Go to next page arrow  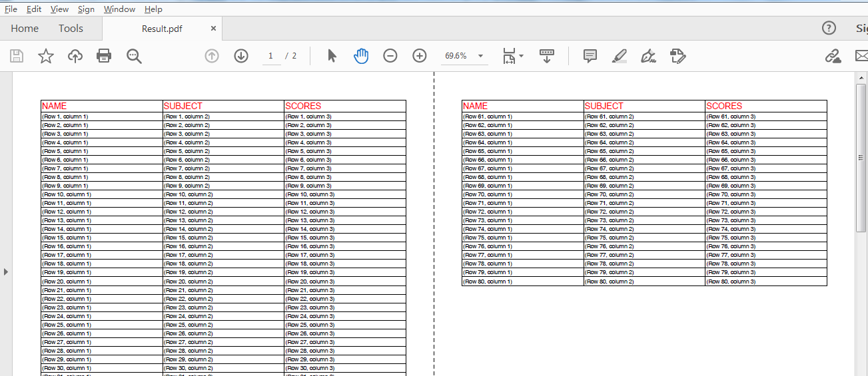[x=241, y=56]
